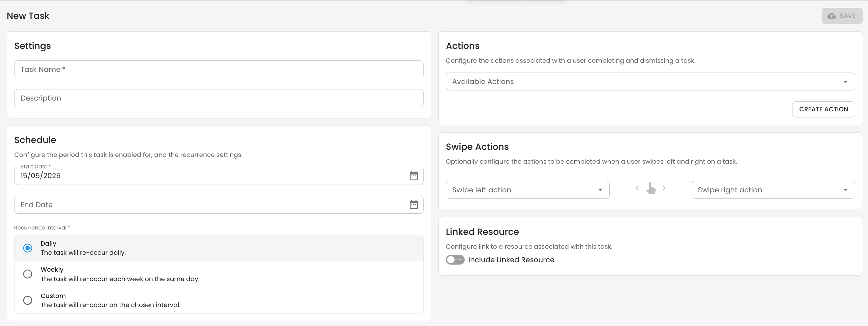
Task: Select the Daily recurrence radio button
Action: (x=28, y=248)
